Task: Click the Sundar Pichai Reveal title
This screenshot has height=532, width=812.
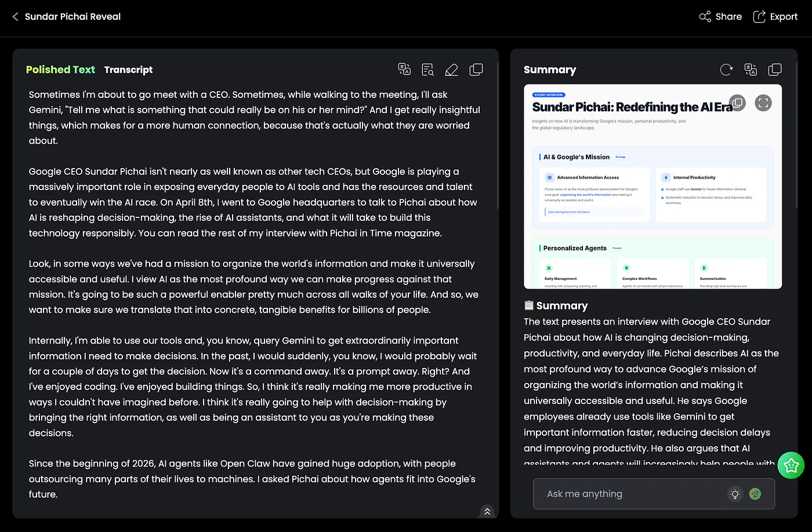Action: (x=72, y=17)
